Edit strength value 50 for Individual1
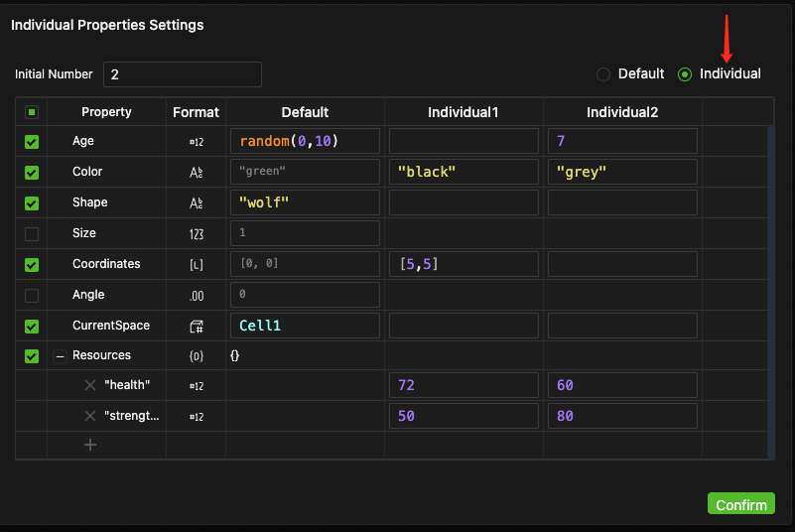Viewport: 795px width, 532px height. (464, 416)
